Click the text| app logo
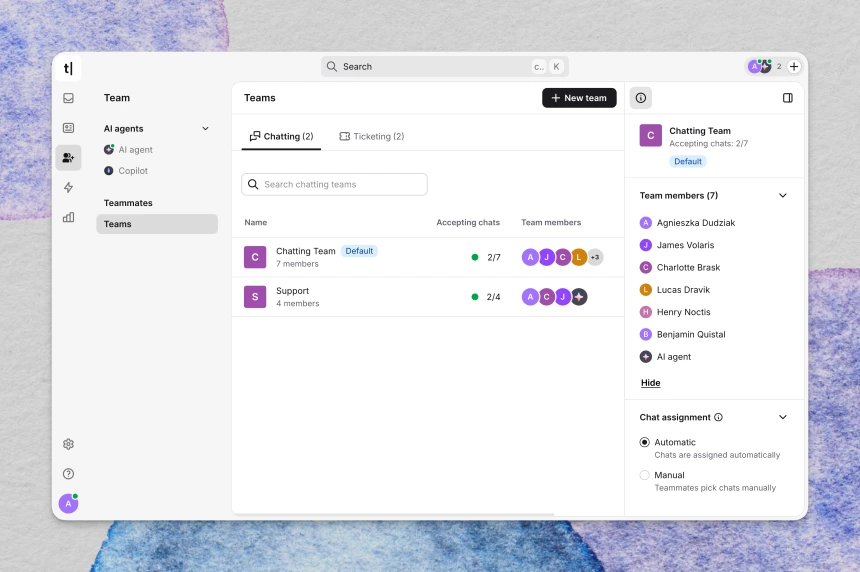This screenshot has width=860, height=572. tap(68, 68)
